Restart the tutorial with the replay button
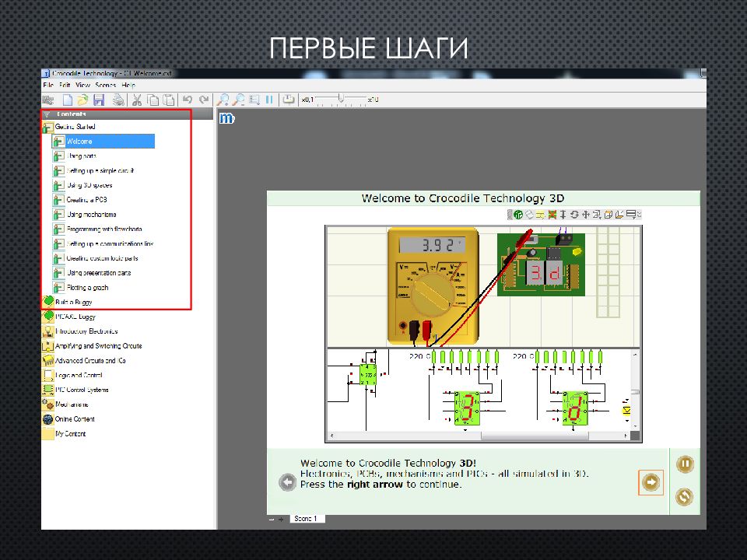The height and width of the screenshot is (560, 747). (684, 497)
